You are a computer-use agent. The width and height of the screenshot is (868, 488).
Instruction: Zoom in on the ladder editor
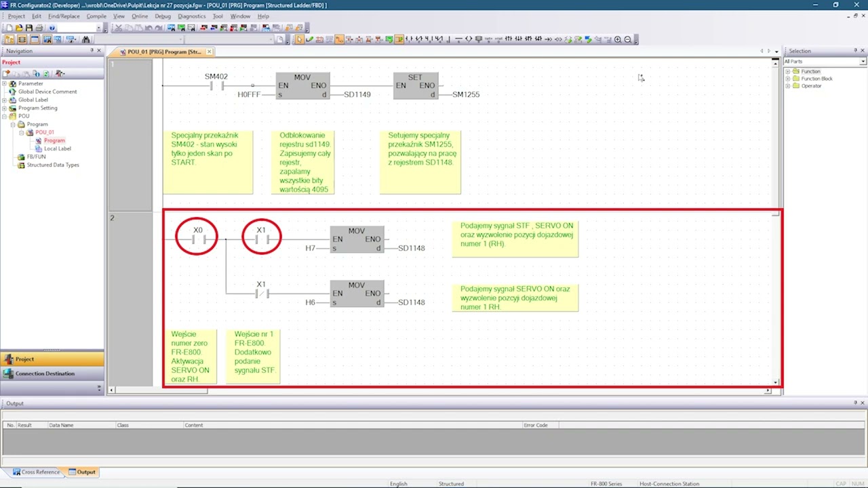618,39
